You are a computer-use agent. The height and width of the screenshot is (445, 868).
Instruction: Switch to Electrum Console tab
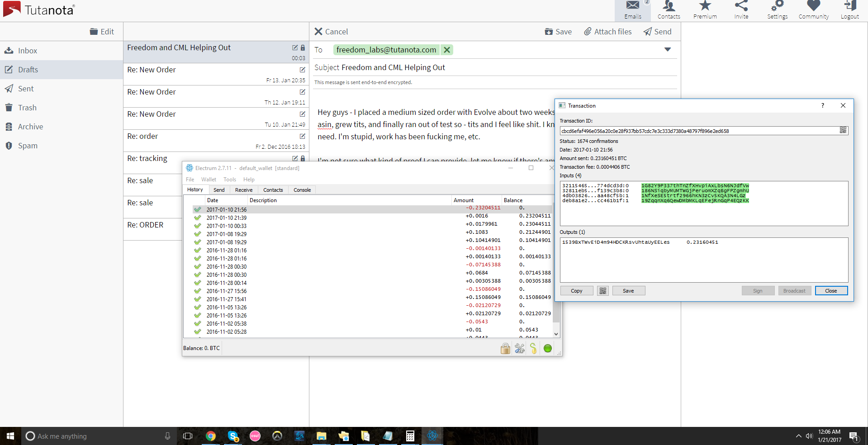click(x=302, y=190)
